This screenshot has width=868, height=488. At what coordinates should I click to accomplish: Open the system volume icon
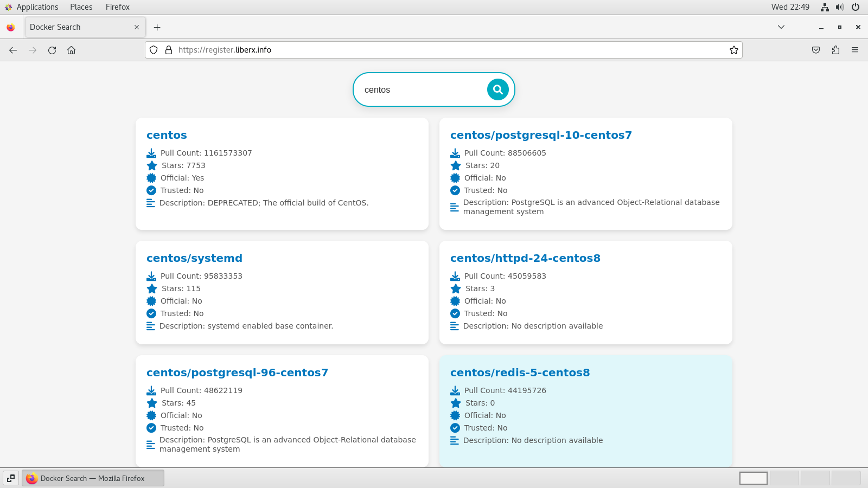point(840,7)
